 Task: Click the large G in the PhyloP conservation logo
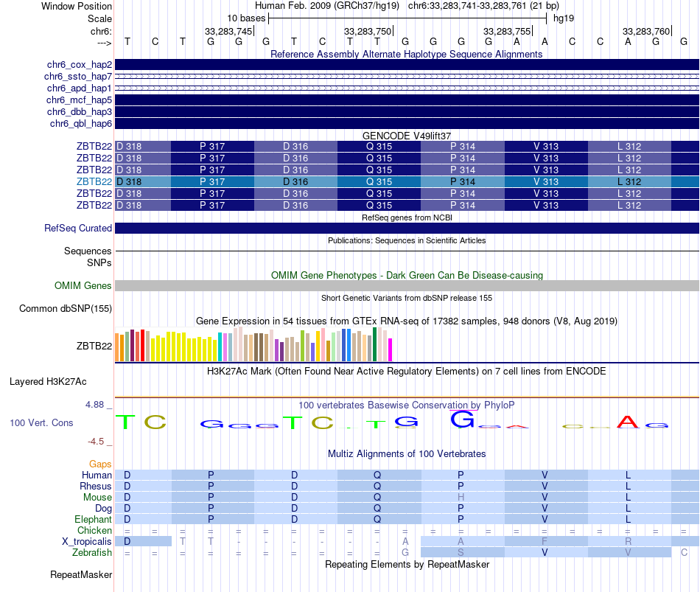click(x=462, y=419)
